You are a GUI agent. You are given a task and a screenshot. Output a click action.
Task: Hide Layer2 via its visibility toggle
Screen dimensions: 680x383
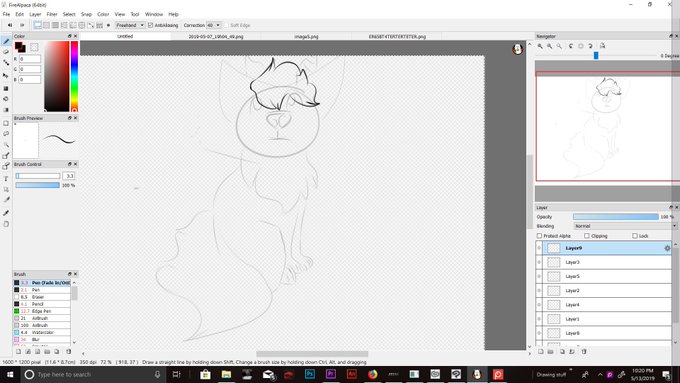[x=539, y=291]
